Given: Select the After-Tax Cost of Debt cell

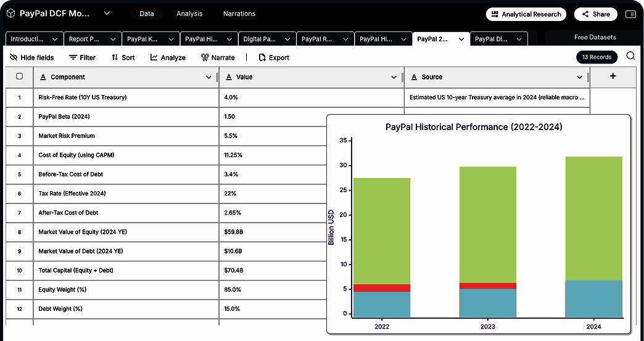Looking at the screenshot, I should [126, 213].
